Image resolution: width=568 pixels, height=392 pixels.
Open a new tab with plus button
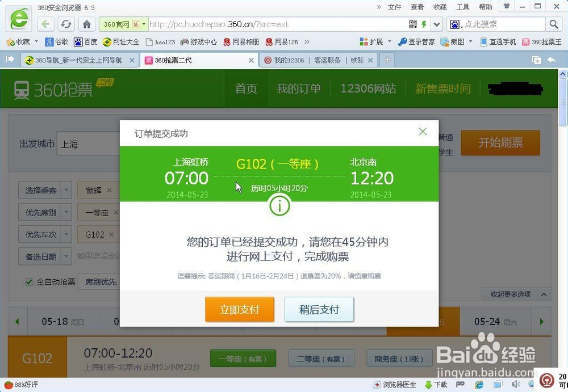coord(387,60)
